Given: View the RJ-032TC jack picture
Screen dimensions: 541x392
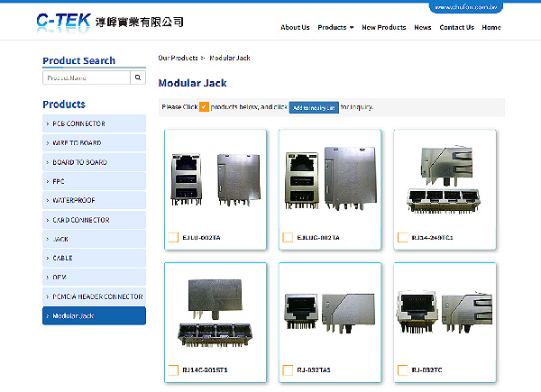Looking at the screenshot, I should pos(445,312).
